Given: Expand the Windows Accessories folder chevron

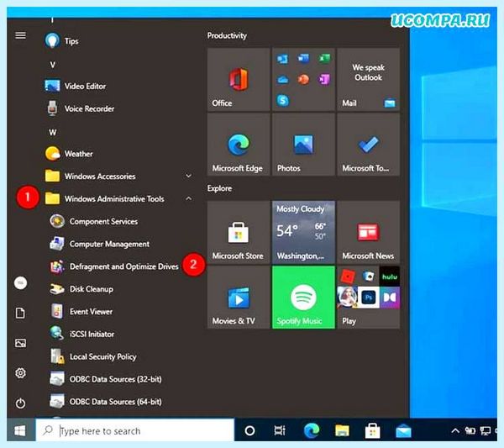Looking at the screenshot, I should (189, 176).
